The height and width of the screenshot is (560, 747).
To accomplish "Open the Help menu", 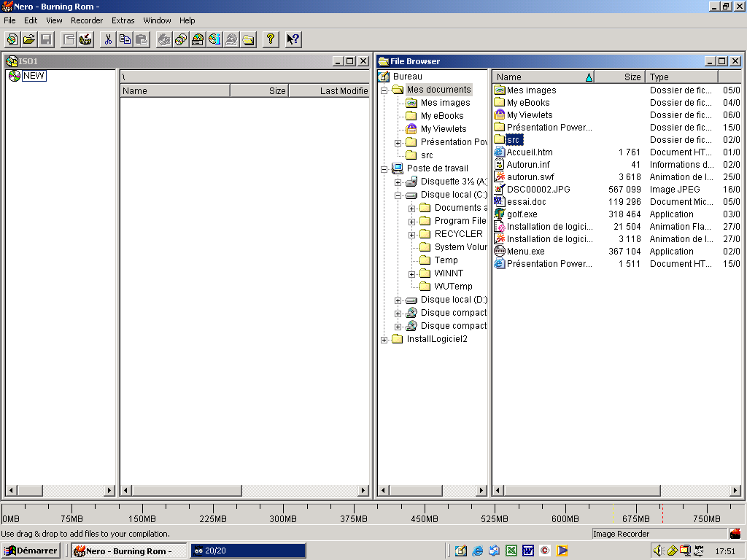I will 187,20.
